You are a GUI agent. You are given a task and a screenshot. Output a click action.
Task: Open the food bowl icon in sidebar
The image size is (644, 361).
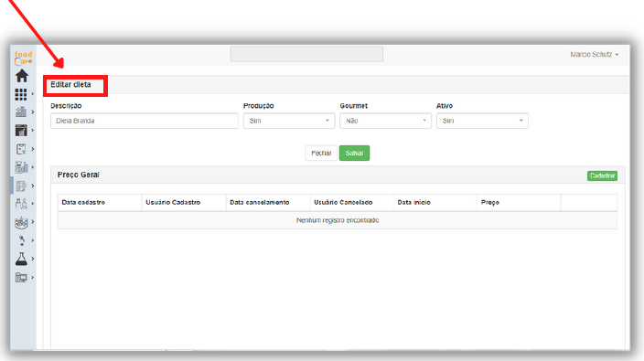coord(21,222)
